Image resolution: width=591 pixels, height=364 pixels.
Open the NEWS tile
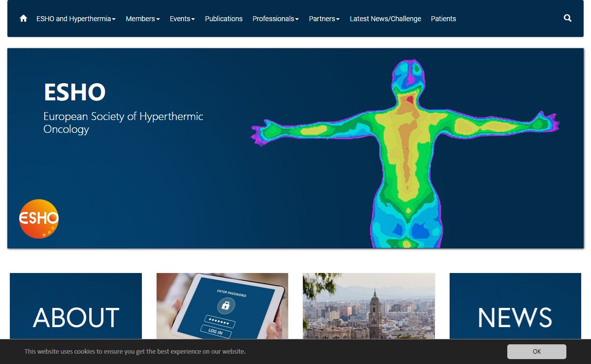click(x=515, y=306)
